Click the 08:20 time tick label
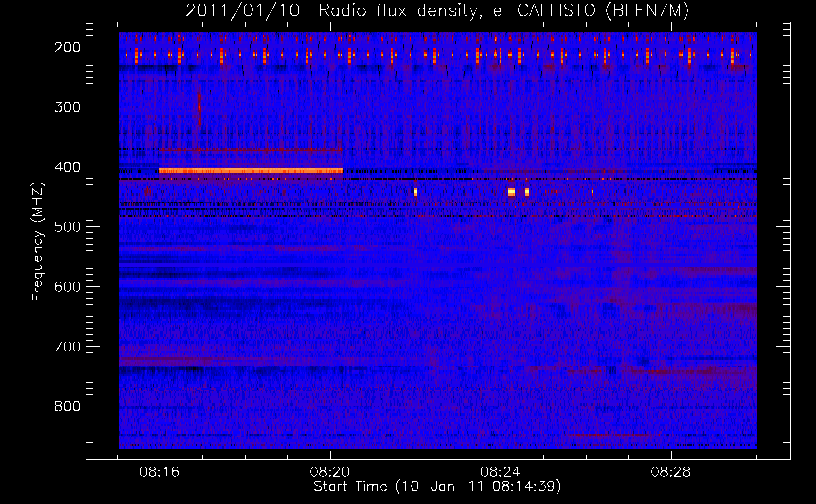 [x=330, y=472]
